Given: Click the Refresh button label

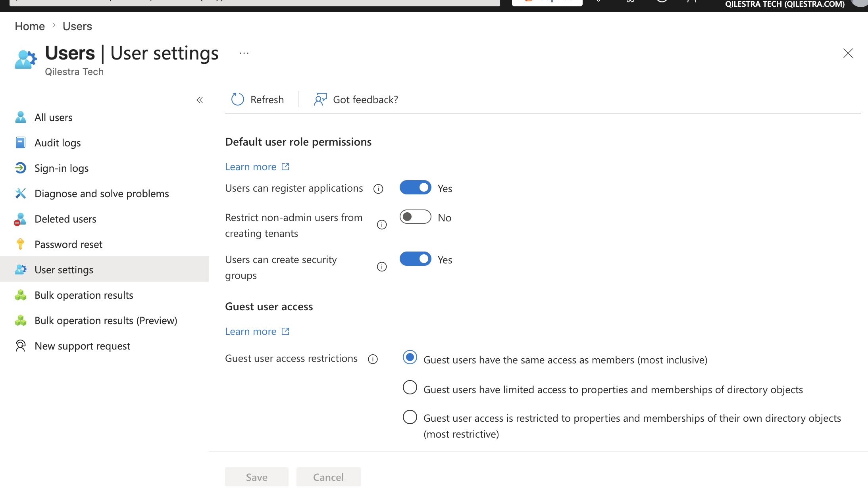Looking at the screenshot, I should pos(267,100).
